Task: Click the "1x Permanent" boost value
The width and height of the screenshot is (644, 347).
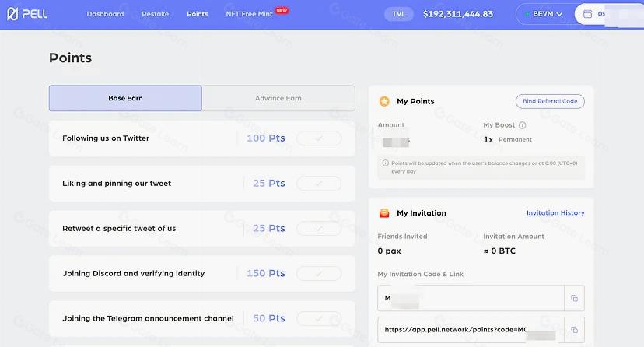Action: point(508,139)
